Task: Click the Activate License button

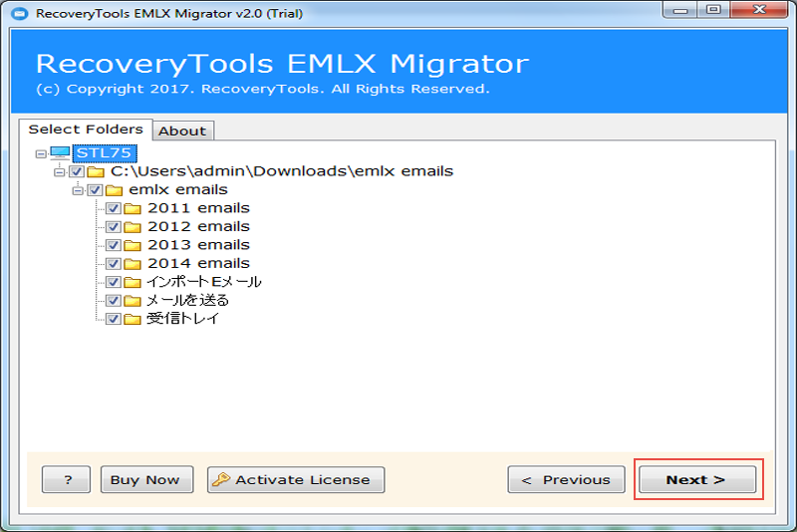Action: (296, 479)
